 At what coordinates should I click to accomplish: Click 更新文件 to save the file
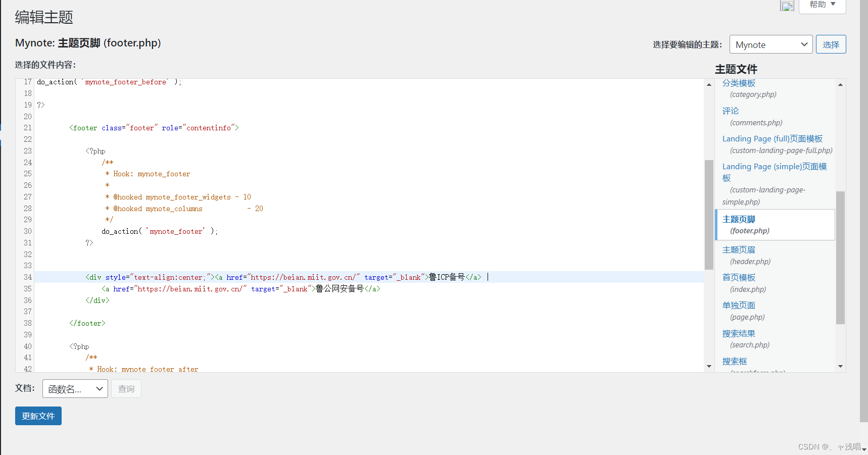[x=38, y=416]
